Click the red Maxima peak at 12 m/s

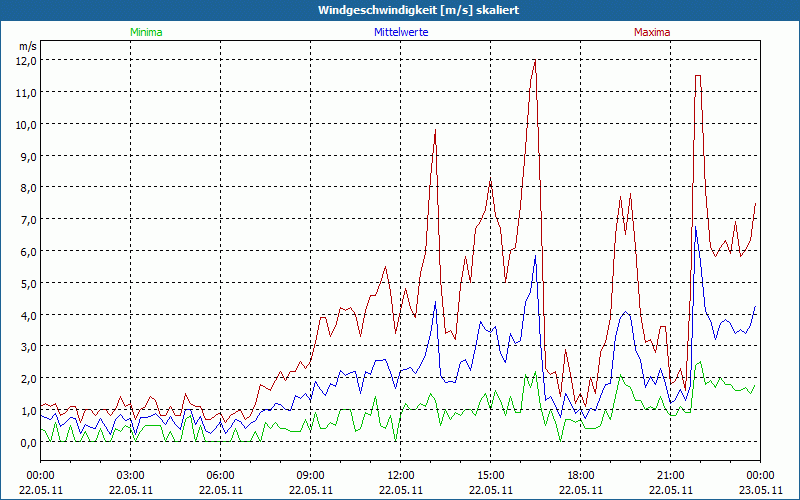535,61
